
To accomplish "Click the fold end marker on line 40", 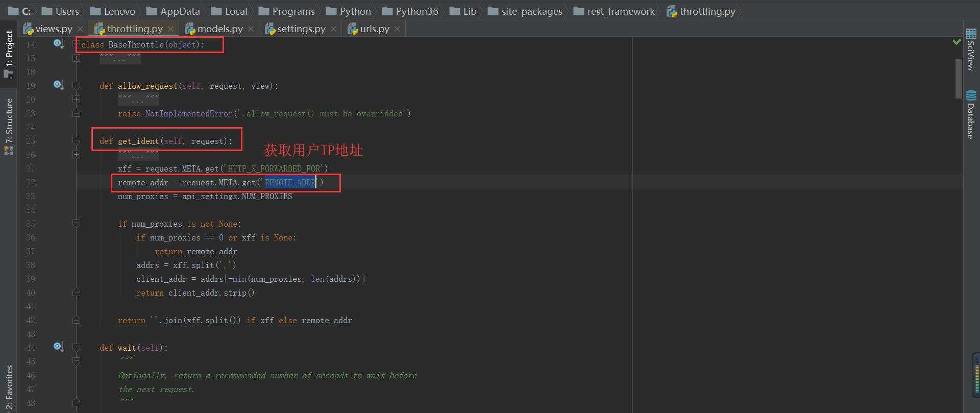I will tap(76, 292).
